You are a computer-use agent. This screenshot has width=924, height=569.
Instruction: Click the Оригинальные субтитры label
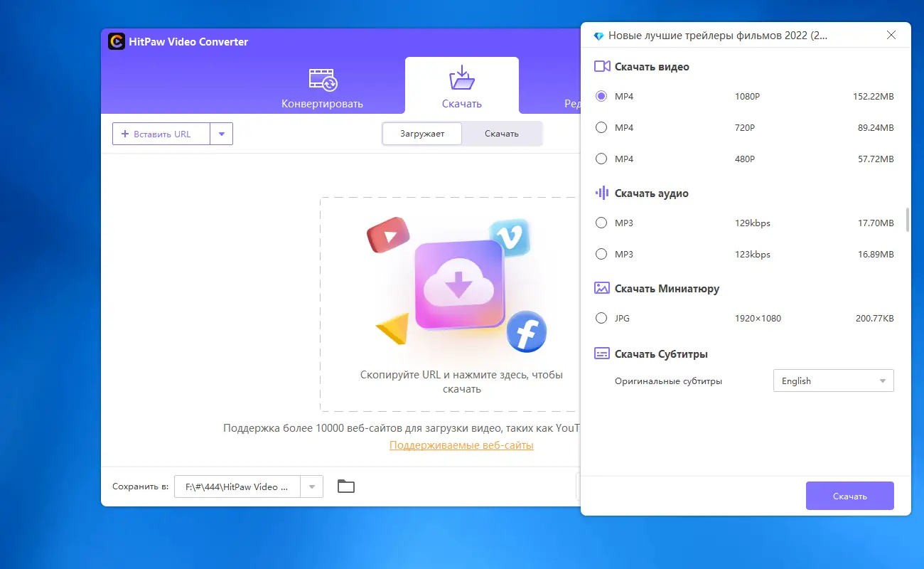pos(668,381)
